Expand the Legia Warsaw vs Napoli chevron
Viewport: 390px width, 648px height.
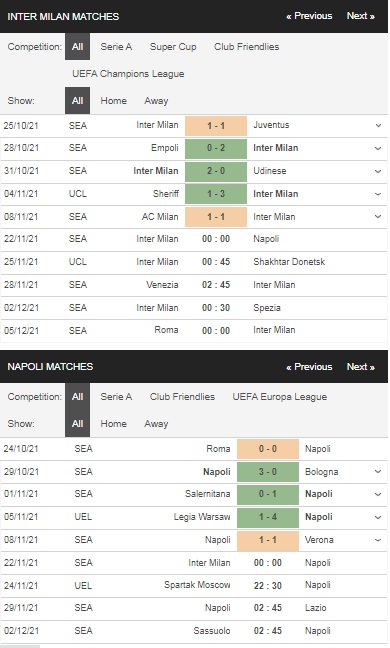click(x=378, y=517)
